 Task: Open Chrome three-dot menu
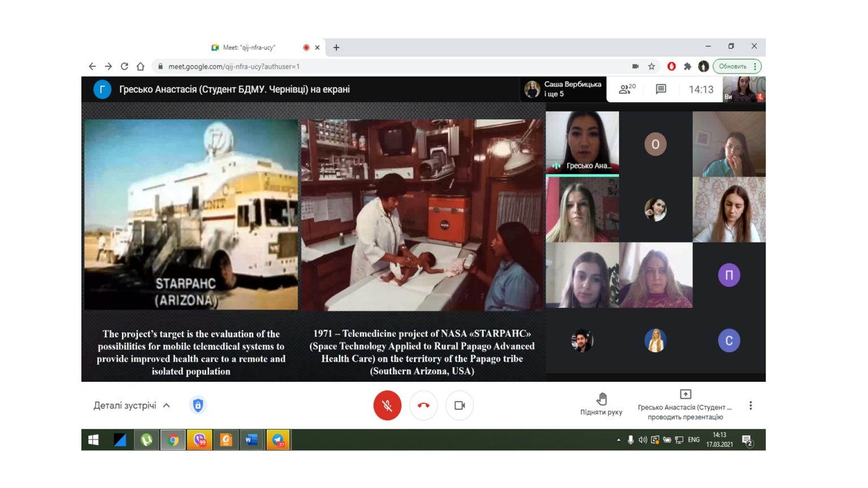(x=756, y=66)
